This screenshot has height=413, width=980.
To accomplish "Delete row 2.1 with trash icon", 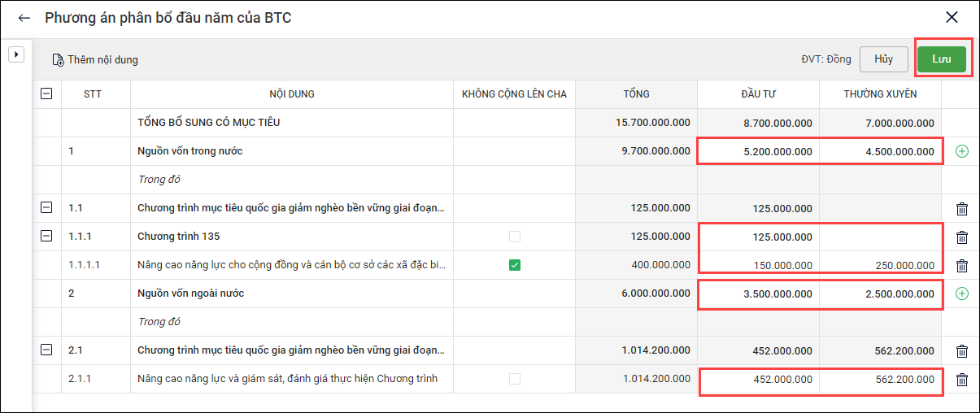I will (961, 351).
